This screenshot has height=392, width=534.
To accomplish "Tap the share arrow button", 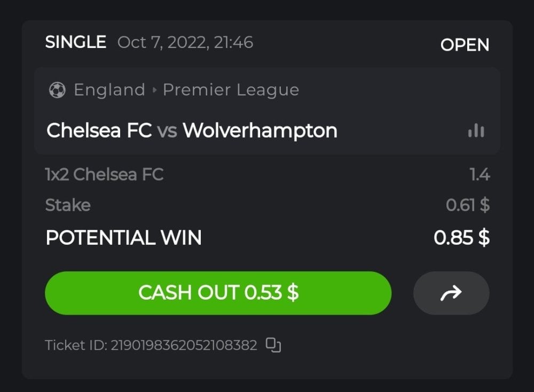I will coord(451,292).
